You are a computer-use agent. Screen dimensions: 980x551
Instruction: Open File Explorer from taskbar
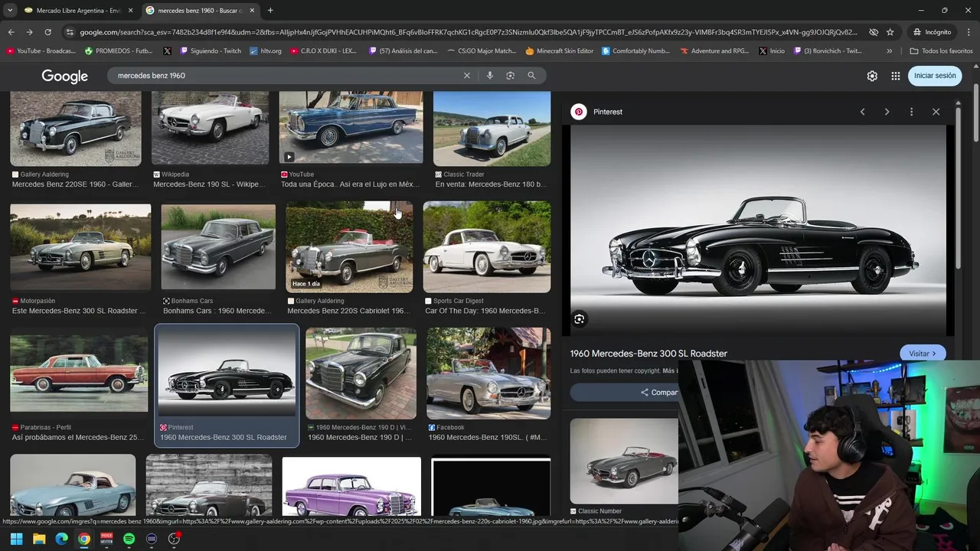pos(39,539)
